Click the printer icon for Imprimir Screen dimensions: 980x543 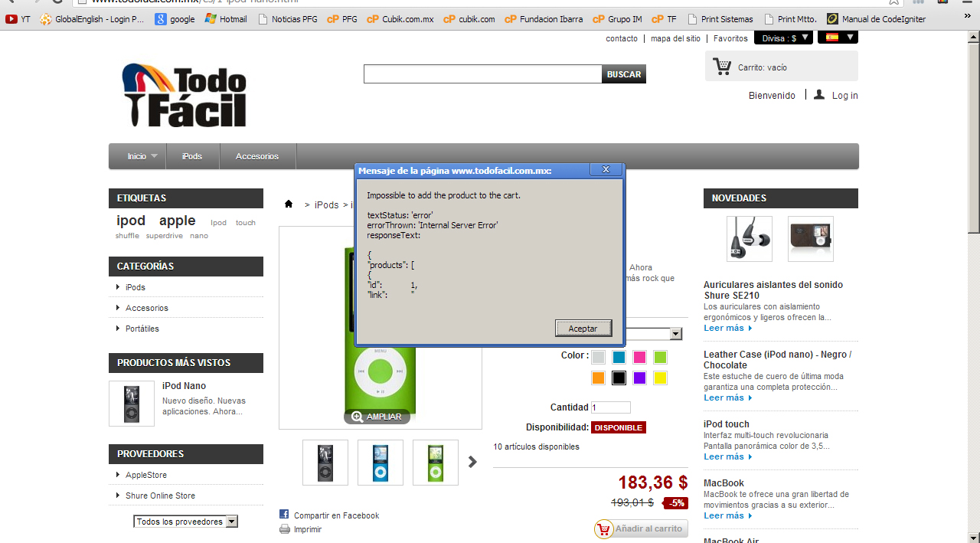(285, 529)
